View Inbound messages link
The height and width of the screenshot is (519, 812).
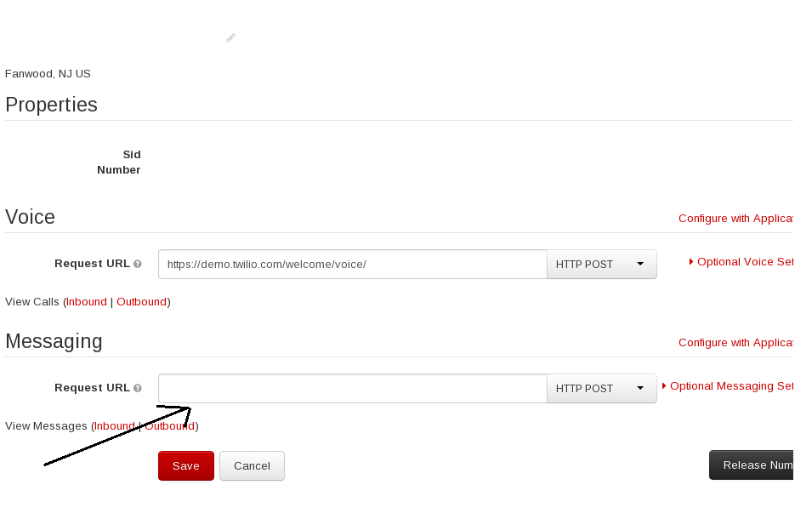115,426
